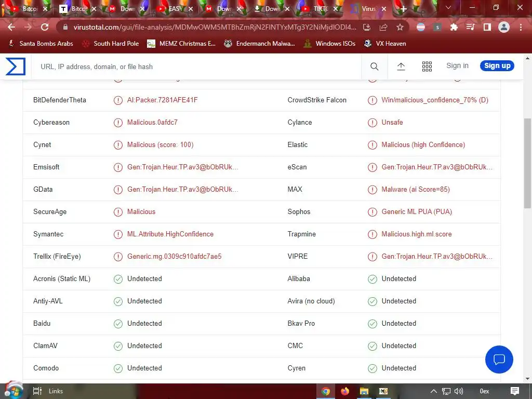532x399 pixels.
Task: Open the VirusTotal apps grid icon
Action: [x=427, y=66]
